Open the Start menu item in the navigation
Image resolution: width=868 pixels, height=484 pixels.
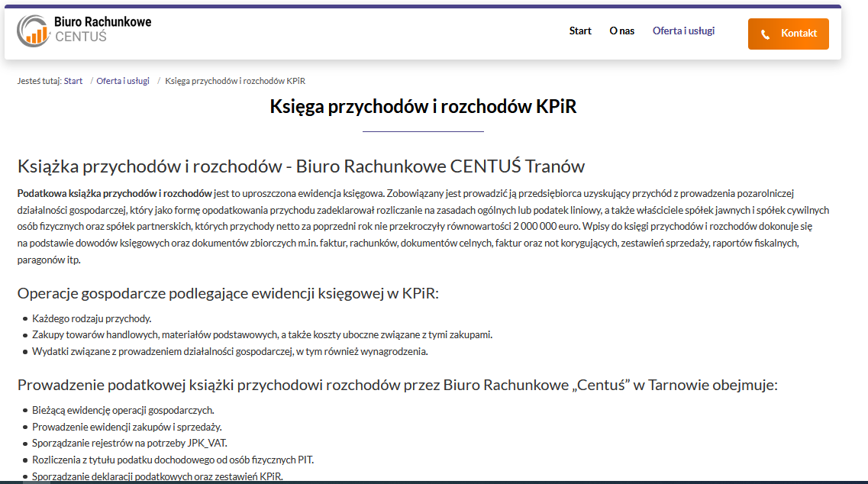[x=580, y=31]
